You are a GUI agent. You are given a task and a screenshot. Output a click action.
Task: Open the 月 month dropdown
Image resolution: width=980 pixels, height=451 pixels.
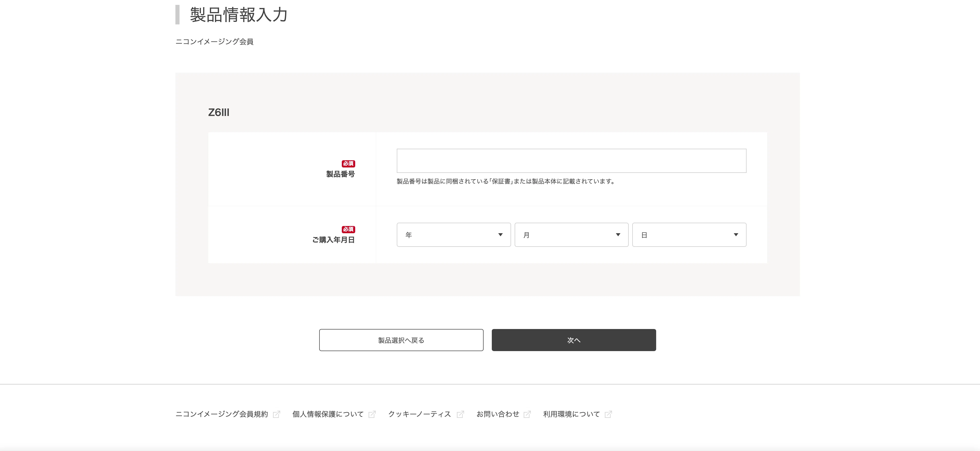(x=571, y=235)
